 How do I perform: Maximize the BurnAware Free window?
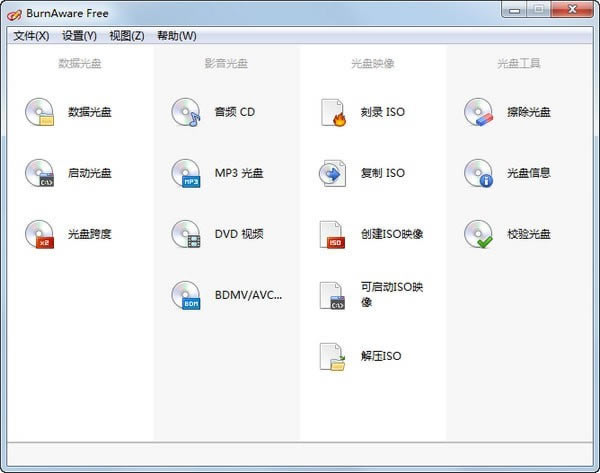[x=539, y=9]
